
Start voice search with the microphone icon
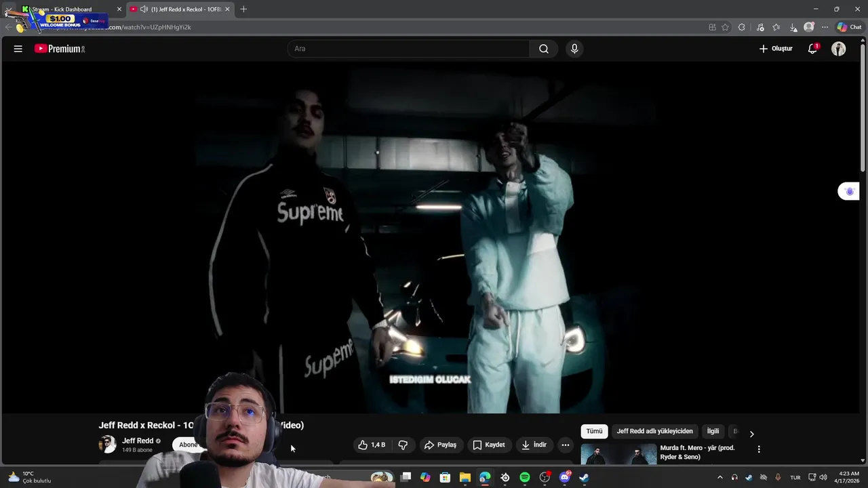tap(574, 49)
